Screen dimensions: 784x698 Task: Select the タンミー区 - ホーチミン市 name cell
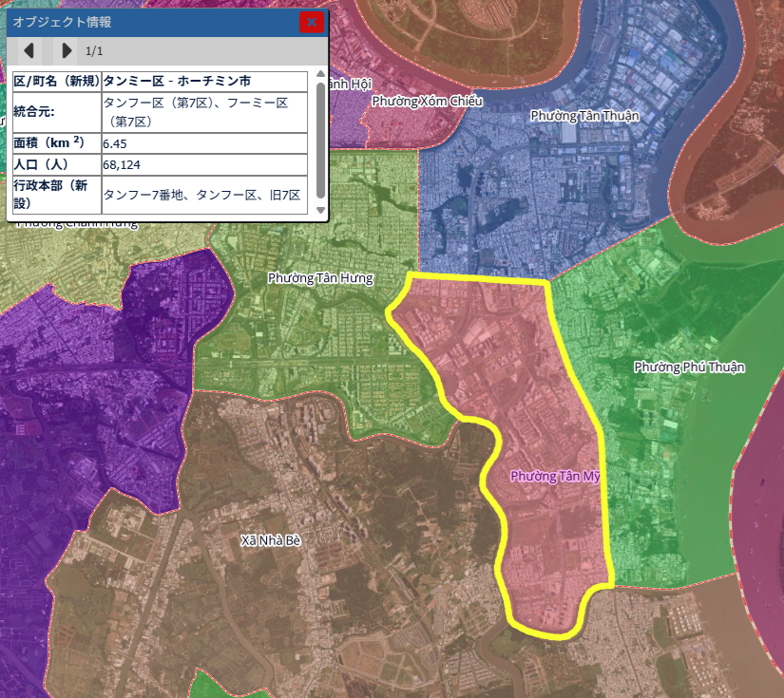point(203,81)
